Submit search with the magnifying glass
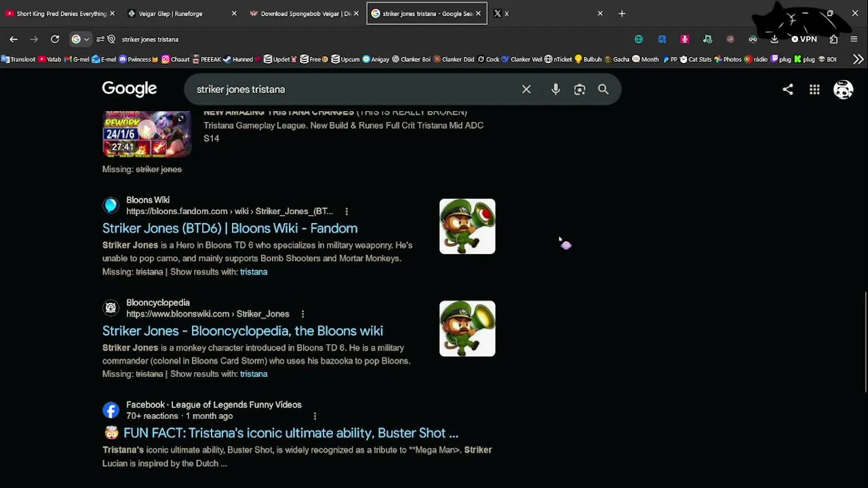The image size is (868, 488). click(x=603, y=89)
